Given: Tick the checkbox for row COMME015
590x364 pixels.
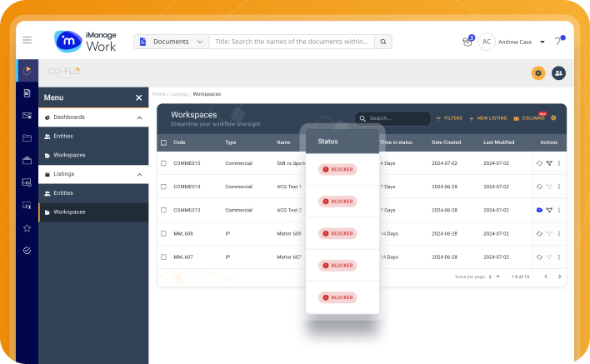Looking at the screenshot, I should pos(163,163).
